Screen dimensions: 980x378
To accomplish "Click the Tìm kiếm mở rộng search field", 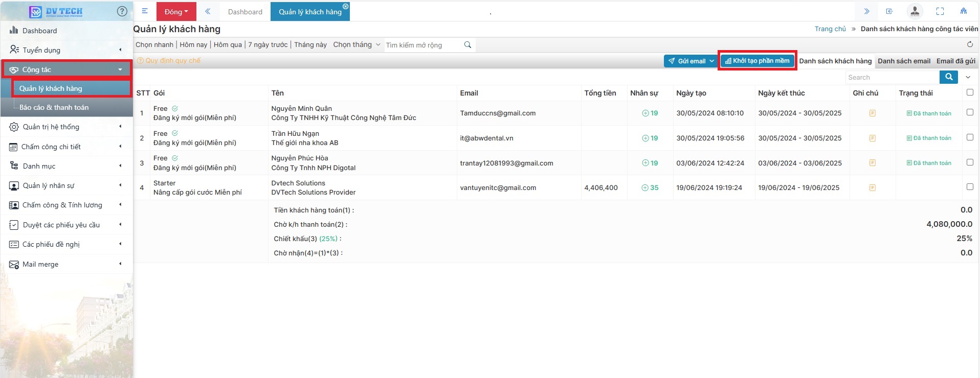I will point(422,45).
